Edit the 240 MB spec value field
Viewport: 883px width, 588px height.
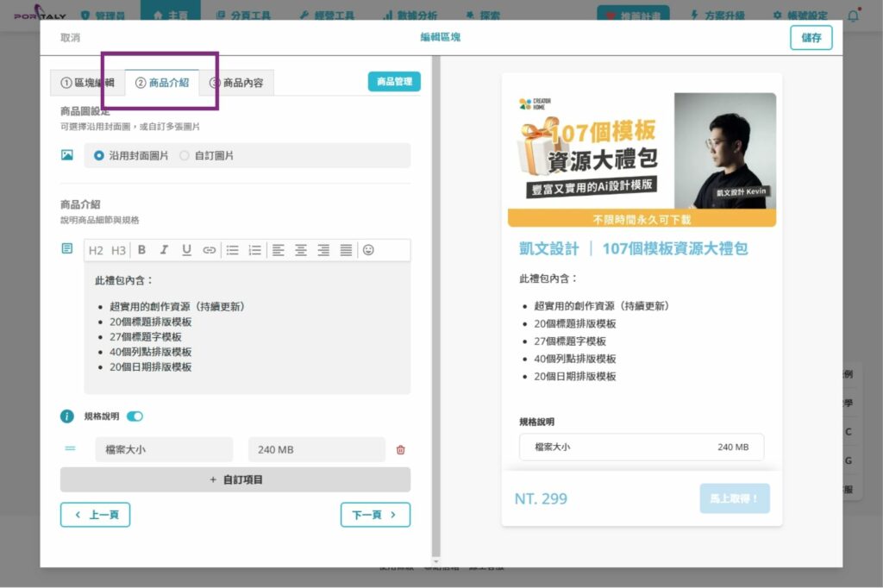(316, 449)
